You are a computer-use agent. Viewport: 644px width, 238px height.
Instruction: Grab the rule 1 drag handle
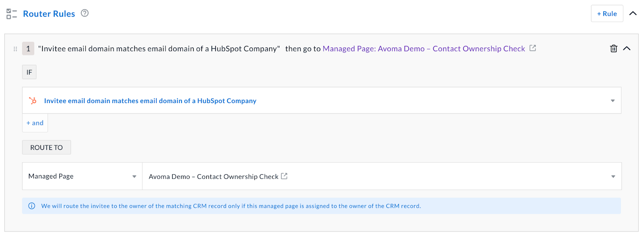[15, 49]
